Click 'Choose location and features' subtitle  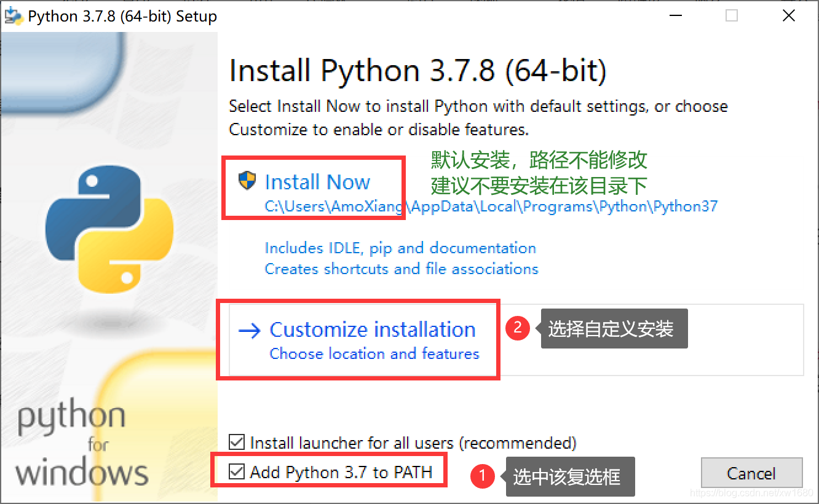coord(374,354)
